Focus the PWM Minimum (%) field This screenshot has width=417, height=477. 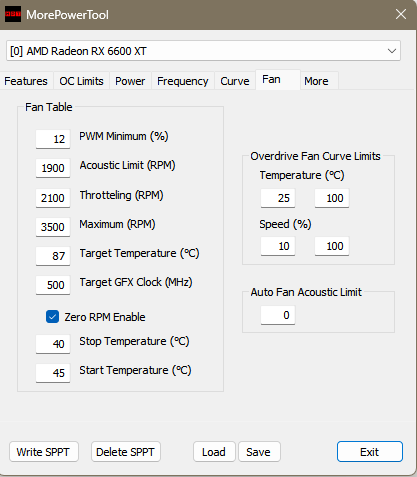(x=53, y=139)
